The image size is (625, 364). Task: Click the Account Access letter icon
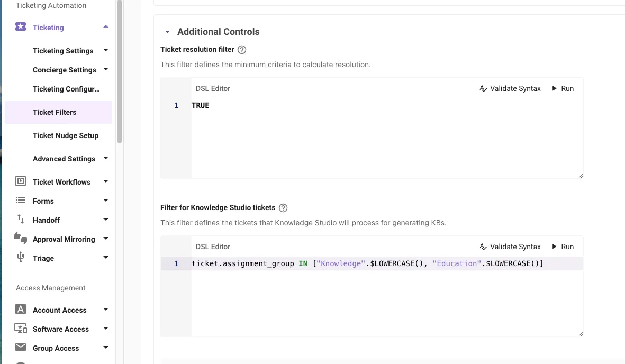click(x=21, y=310)
